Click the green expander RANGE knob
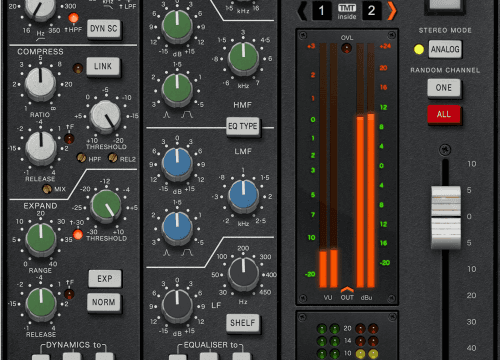This screenshot has width=500, height=360. (x=41, y=240)
